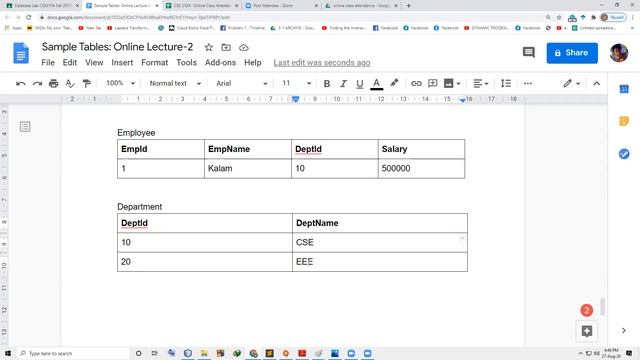
Task: Open comment history
Action: click(529, 52)
